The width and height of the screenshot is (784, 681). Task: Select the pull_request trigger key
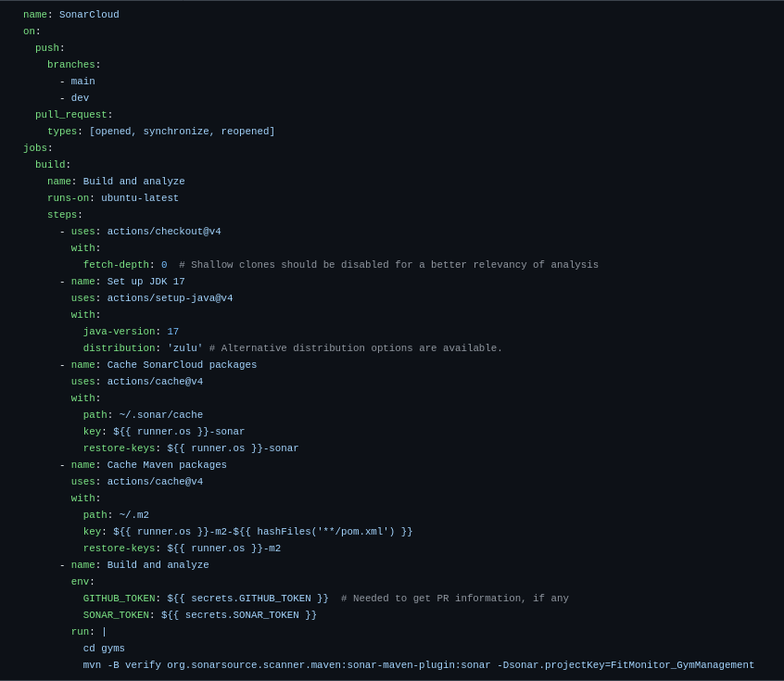[x=71, y=114]
